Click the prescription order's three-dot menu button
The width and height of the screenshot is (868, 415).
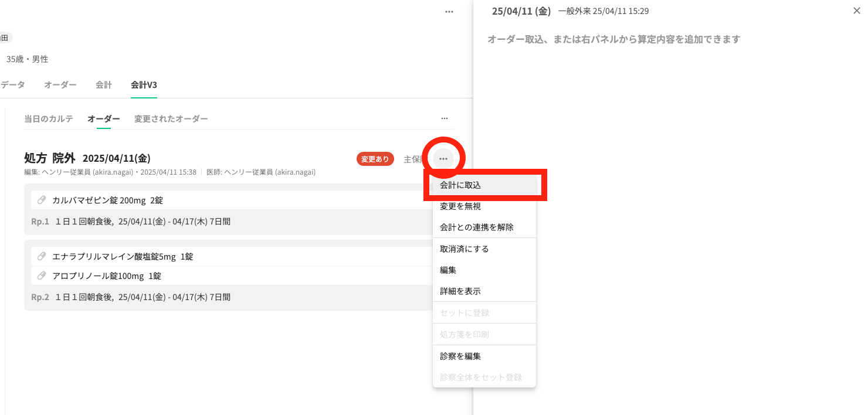(443, 159)
